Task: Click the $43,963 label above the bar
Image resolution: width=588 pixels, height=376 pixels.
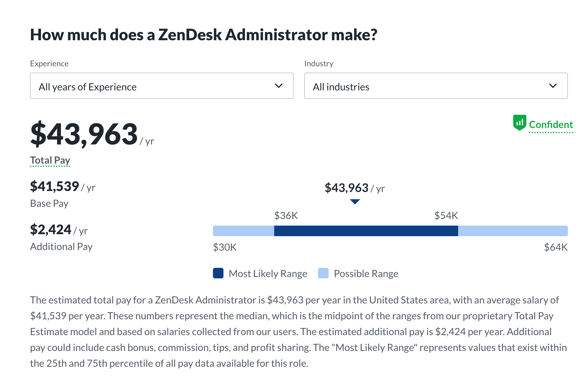Action: coord(346,188)
